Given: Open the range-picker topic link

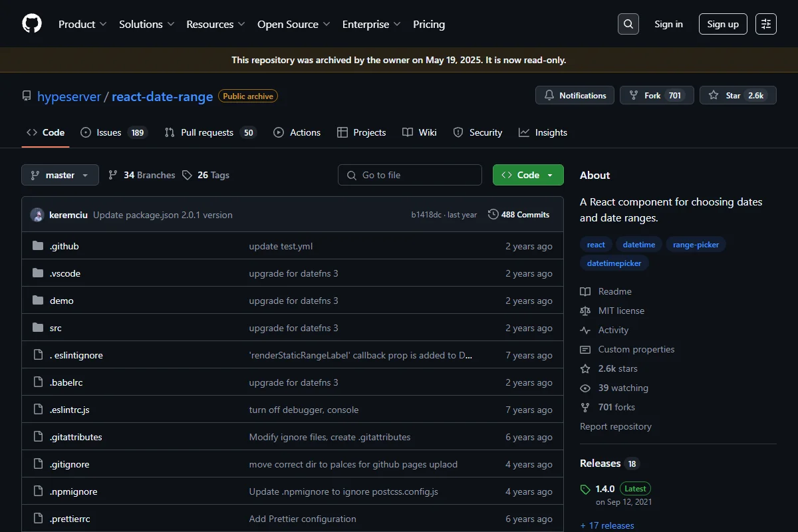Looking at the screenshot, I should tap(696, 245).
